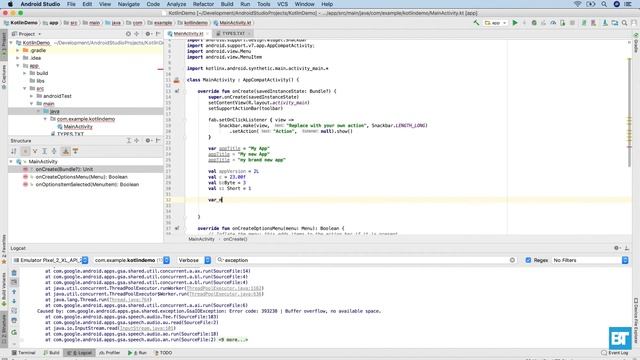Open the Refactor menu
Viewport: 640px width, 360px height.
(203, 4)
